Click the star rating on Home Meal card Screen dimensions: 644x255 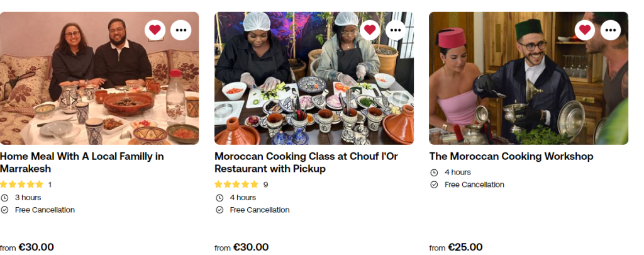point(22,184)
